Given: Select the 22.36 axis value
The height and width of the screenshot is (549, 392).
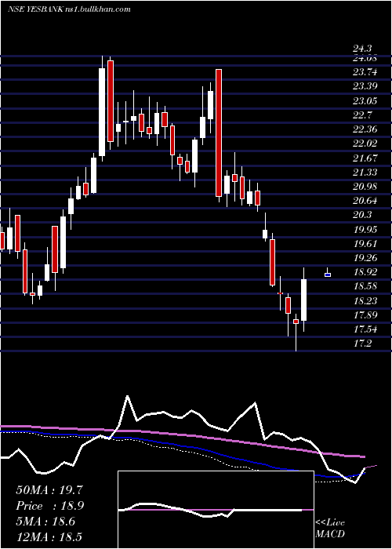Looking at the screenshot, I should click(x=365, y=129).
